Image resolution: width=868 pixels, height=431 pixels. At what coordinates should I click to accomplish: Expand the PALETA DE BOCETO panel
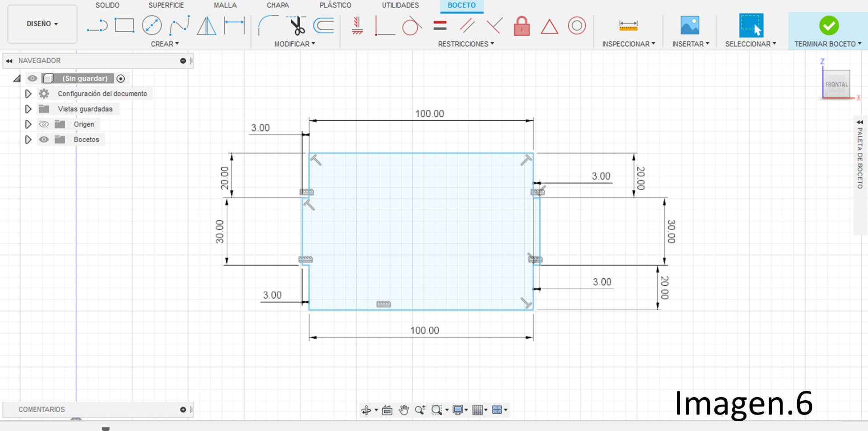pos(860,122)
